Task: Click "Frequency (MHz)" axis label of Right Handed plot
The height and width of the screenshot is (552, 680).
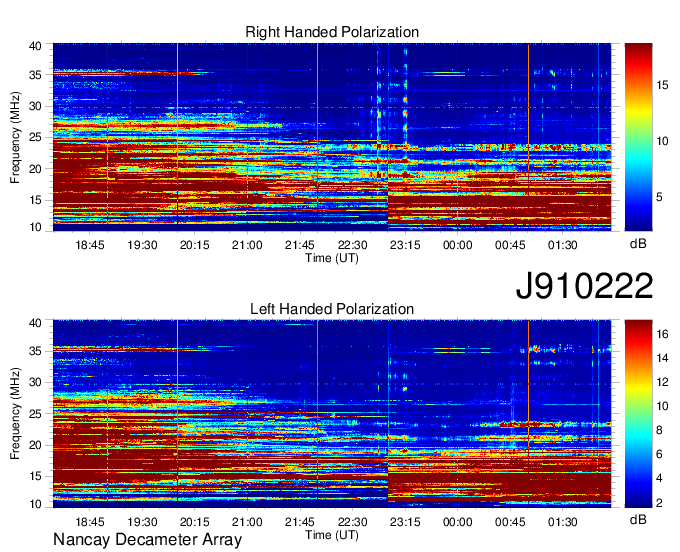Action: (15, 137)
